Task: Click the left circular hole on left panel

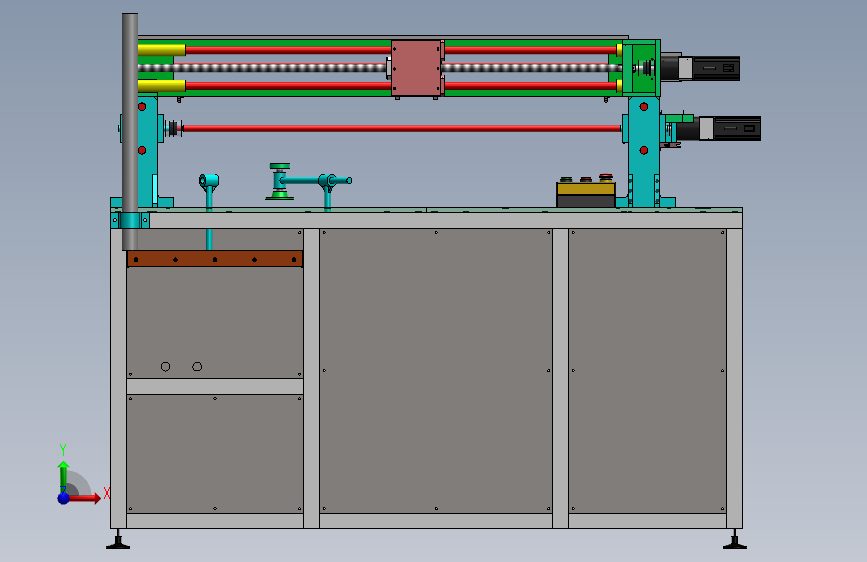Action: (x=165, y=366)
